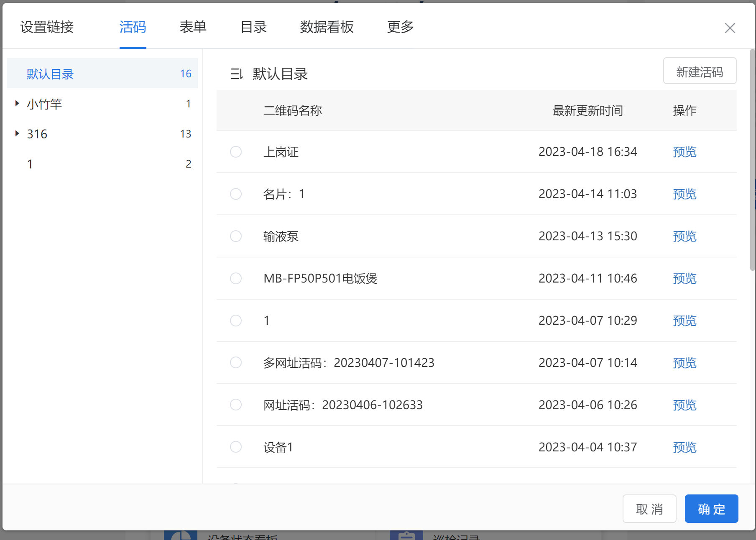The width and height of the screenshot is (756, 540).
Task: Select the 默认目录 folder in sidebar
Action: coord(50,74)
